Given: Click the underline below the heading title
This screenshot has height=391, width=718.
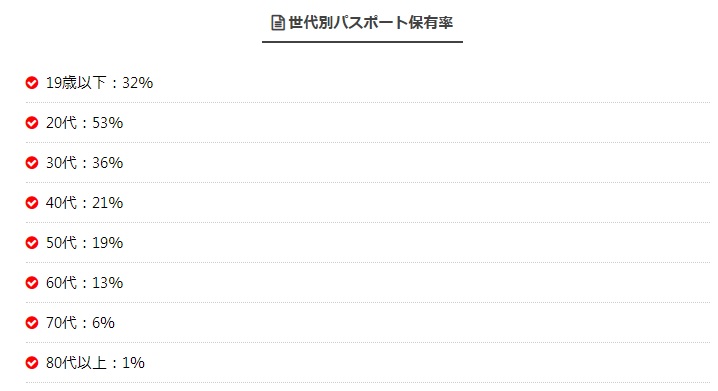Looking at the screenshot, I should pyautogui.click(x=362, y=42).
